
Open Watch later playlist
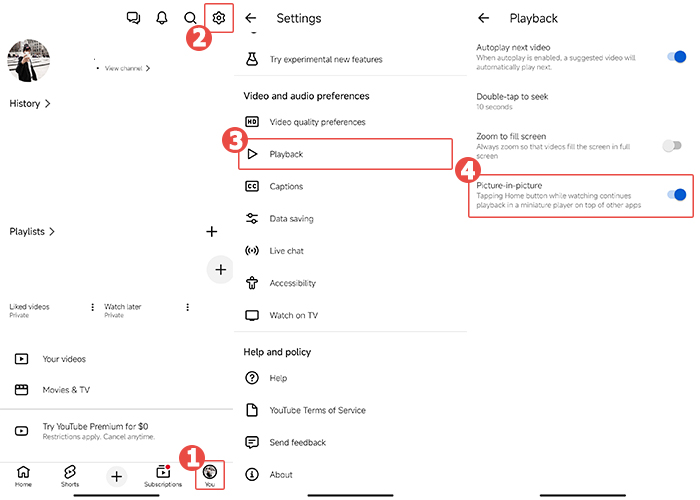(x=123, y=310)
